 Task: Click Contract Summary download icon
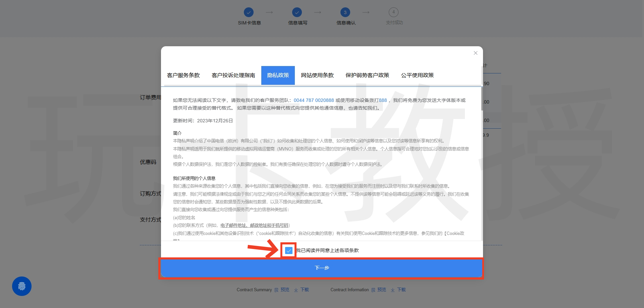[296, 290]
